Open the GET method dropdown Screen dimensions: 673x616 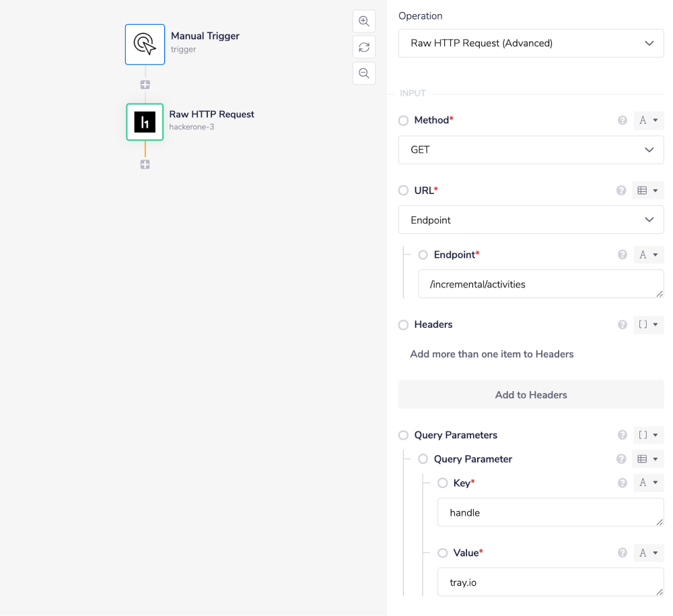point(531,149)
